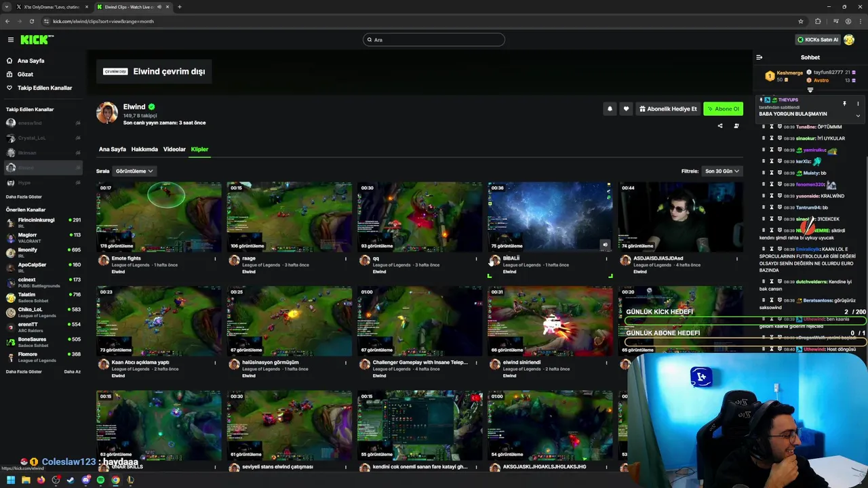Click Daha Fazla Göster under followed channels
The image size is (868, 488).
(x=24, y=197)
